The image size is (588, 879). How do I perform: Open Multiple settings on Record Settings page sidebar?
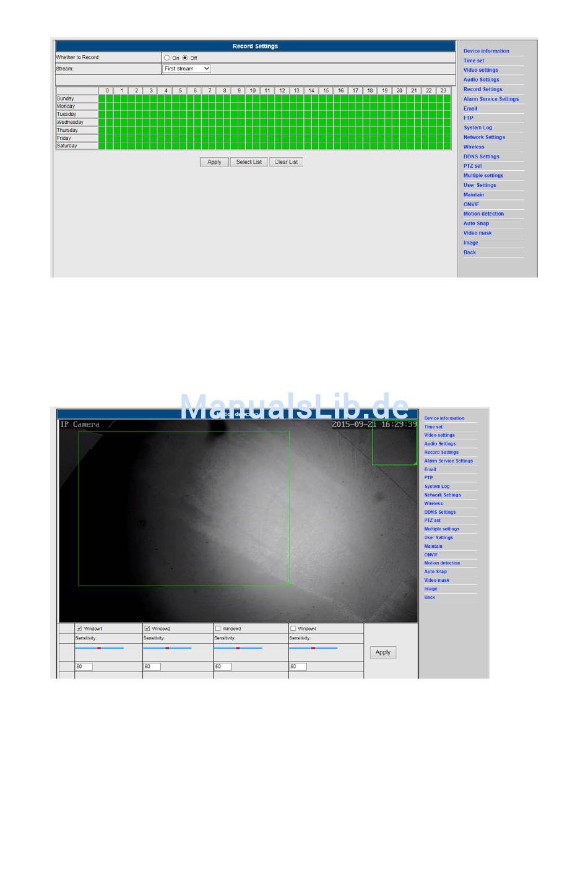[483, 175]
